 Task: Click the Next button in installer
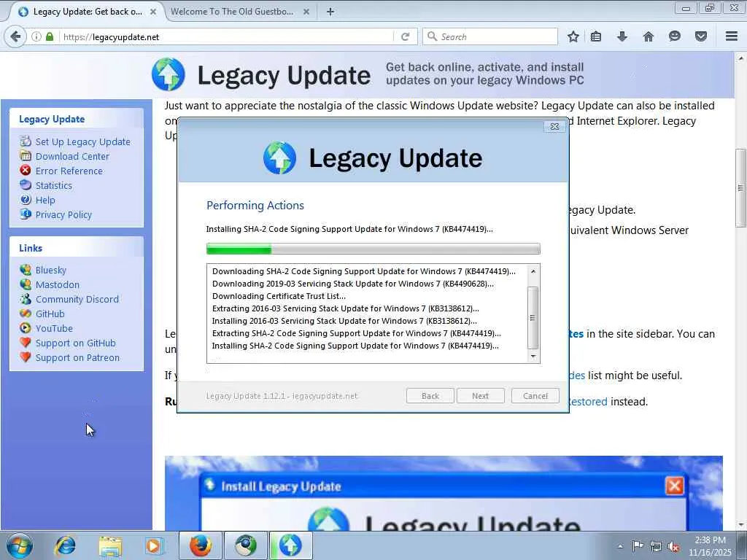click(x=480, y=396)
